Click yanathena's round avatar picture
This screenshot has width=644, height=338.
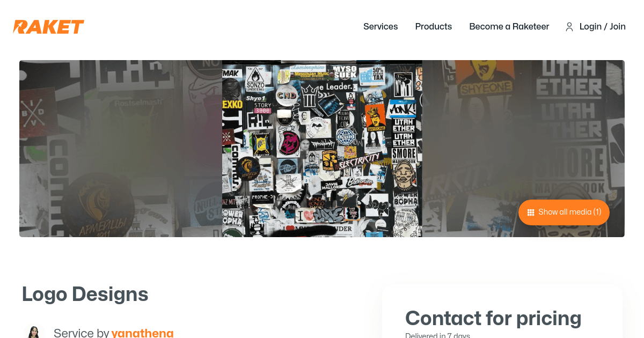(x=33, y=333)
